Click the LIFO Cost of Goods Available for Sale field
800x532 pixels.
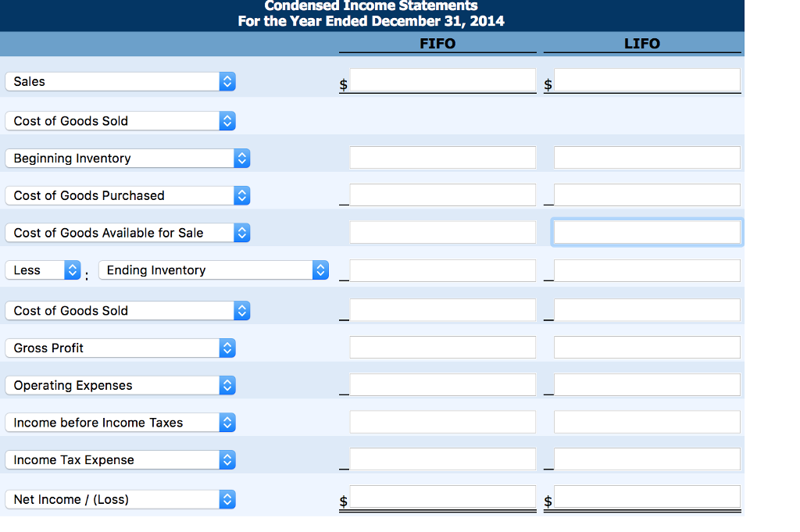[647, 232]
